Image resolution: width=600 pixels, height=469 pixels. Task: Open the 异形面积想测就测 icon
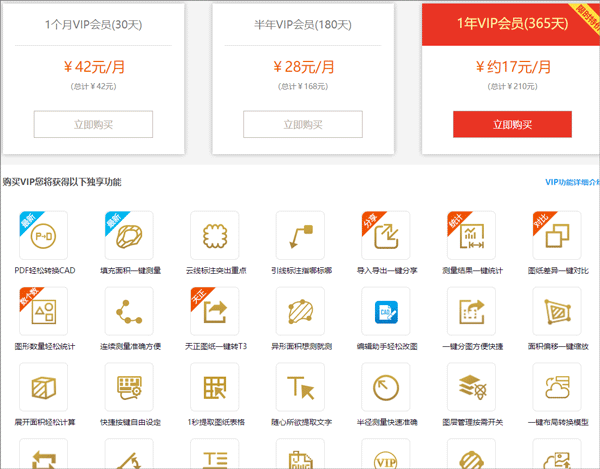[300, 311]
